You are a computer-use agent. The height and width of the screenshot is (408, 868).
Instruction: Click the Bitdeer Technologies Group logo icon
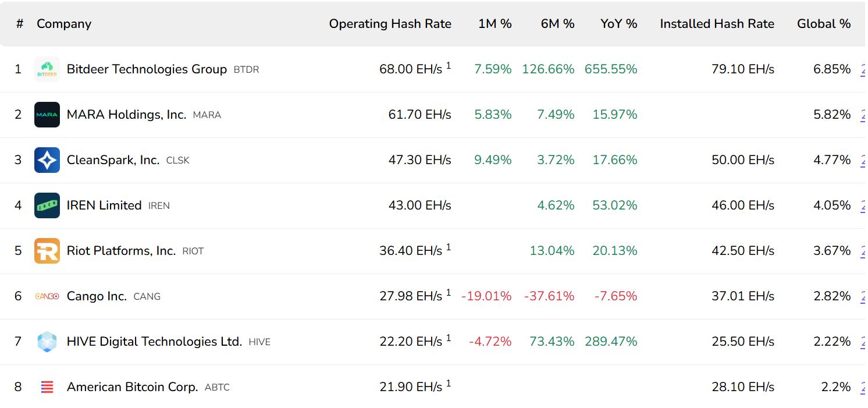pyautogui.click(x=47, y=69)
